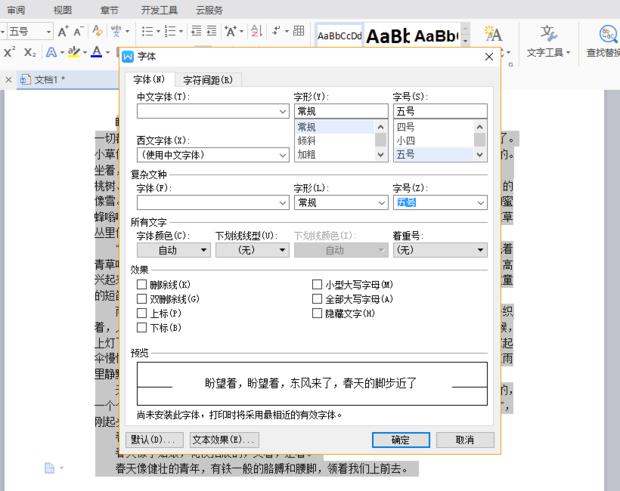Check the 双删除线 double strikethrough checkbox
The width and height of the screenshot is (620, 491).
point(142,299)
